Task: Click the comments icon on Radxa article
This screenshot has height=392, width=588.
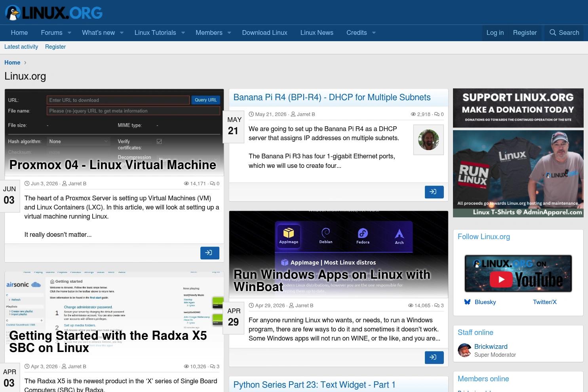Action: pos(212,367)
